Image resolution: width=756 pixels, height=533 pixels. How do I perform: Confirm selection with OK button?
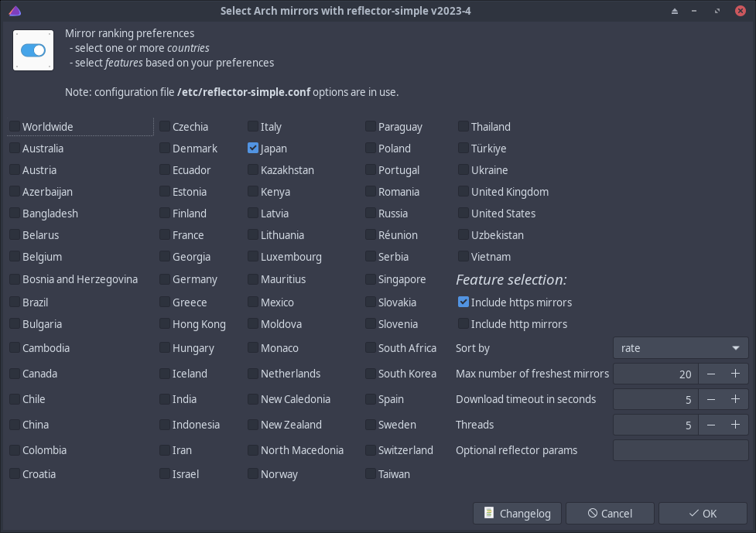(x=703, y=513)
